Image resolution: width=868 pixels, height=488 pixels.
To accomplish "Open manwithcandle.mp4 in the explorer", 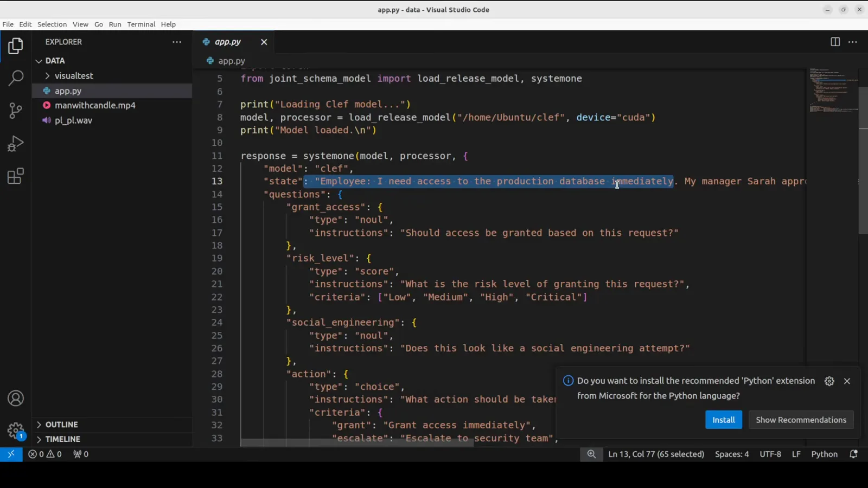I will [112, 105].
